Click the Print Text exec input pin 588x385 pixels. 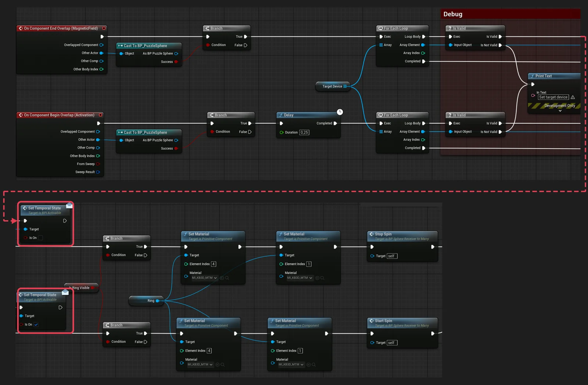tap(533, 84)
